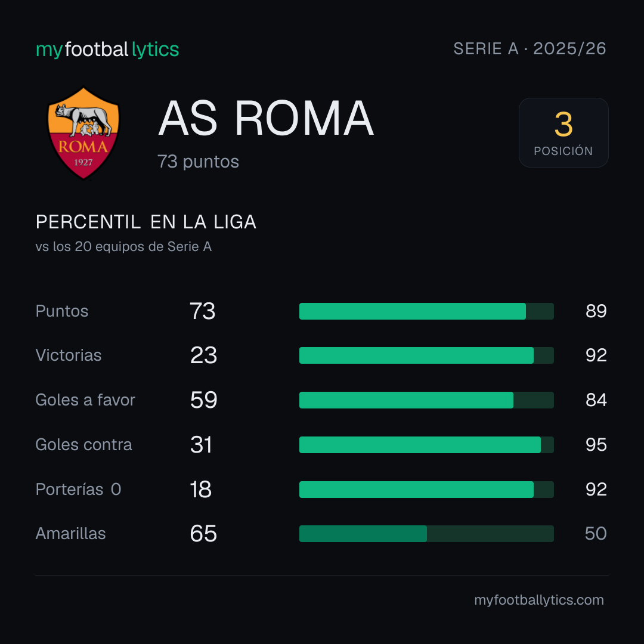Screen dimensions: 644x644
Task: Select the AS ROMA team title
Action: coord(266,118)
